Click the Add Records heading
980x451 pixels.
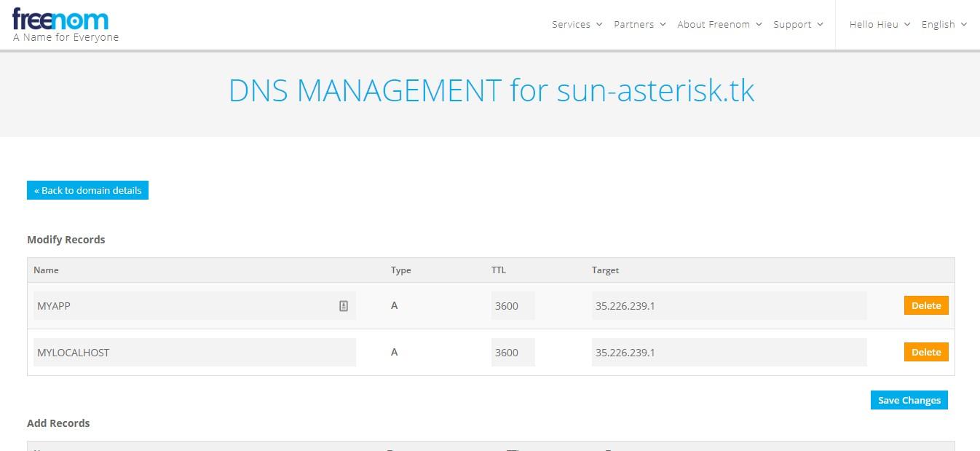click(58, 423)
